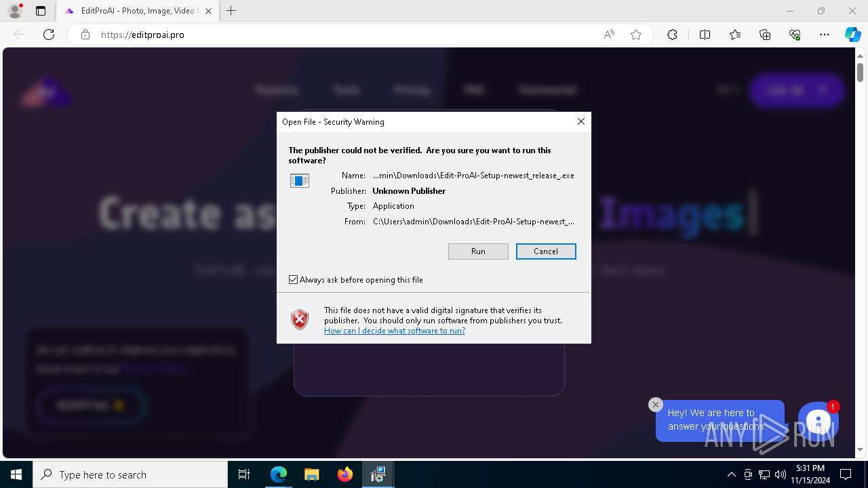Add page to favorites star icon

(x=636, y=35)
